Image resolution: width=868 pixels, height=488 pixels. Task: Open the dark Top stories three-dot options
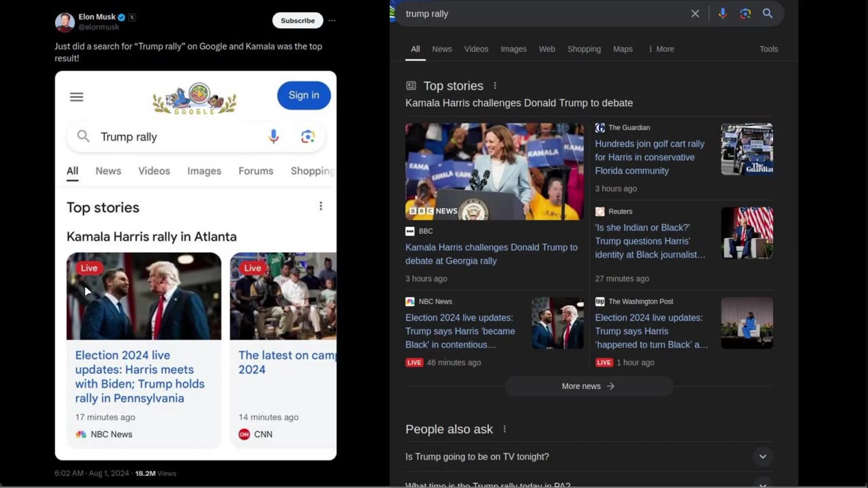coord(495,85)
